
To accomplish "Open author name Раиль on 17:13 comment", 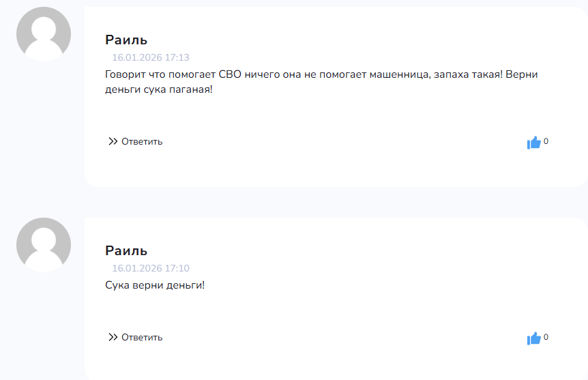I will 126,40.
